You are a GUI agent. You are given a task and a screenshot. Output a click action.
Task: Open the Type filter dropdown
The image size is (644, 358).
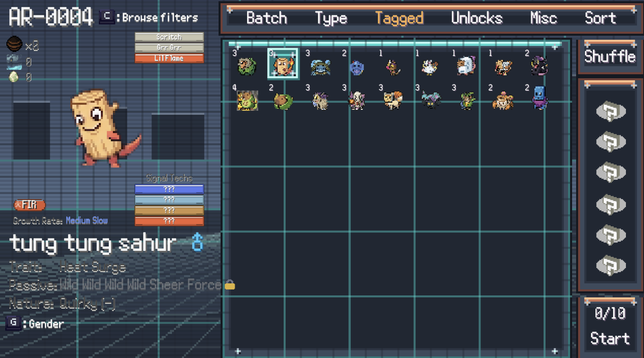(x=331, y=18)
